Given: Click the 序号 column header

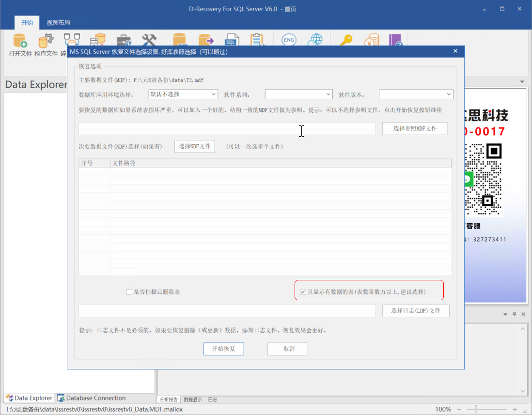Looking at the screenshot, I should 94,163.
